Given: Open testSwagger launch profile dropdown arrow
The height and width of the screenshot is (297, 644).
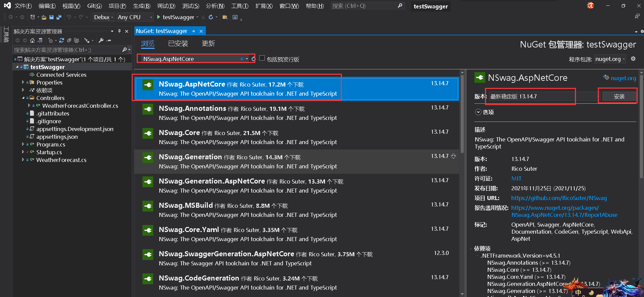Looking at the screenshot, I should coord(197,17).
